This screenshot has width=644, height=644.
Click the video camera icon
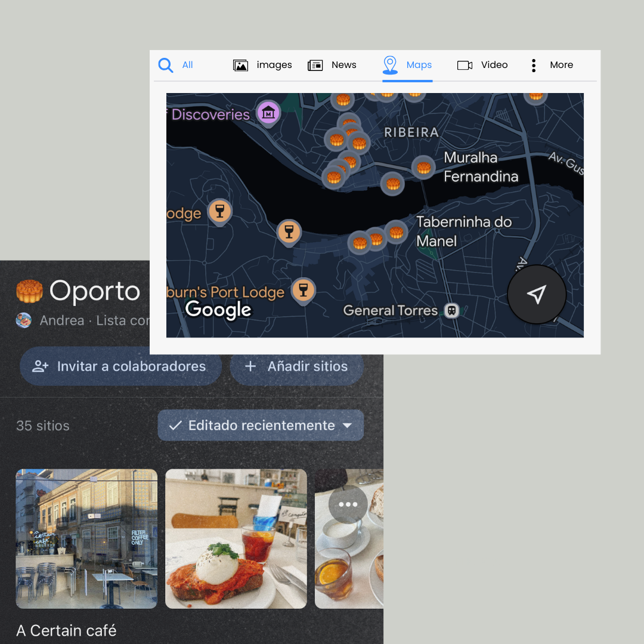[465, 66]
